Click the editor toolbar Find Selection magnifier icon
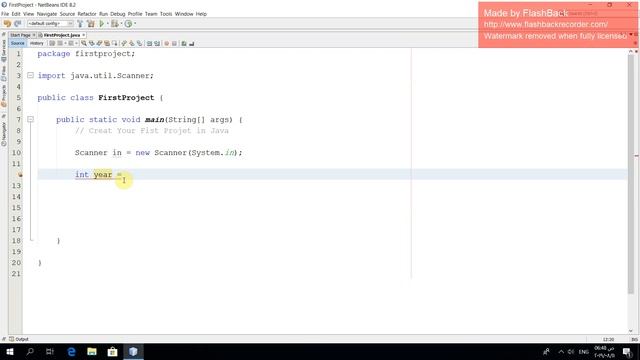 pyautogui.click(x=84, y=43)
